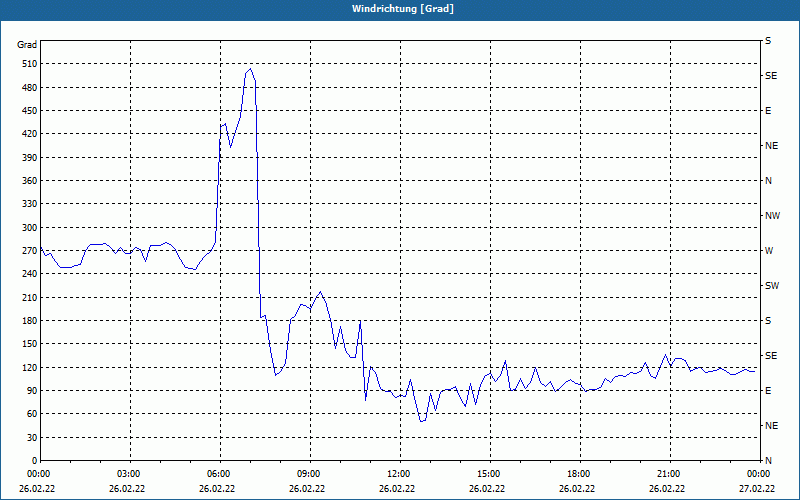This screenshot has height=500, width=800.
Task: Click the 510 value on the degree axis
Action: coord(31,64)
